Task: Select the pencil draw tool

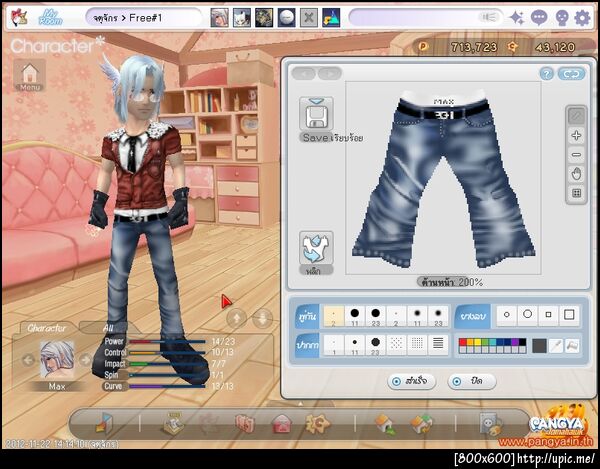Action: pyautogui.click(x=576, y=116)
